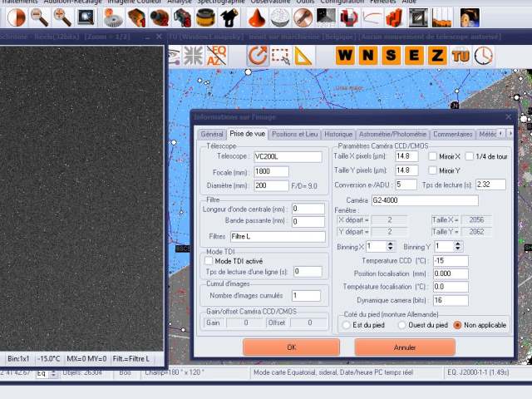
Task: Open the Positions et Lieu tab
Action: (x=295, y=134)
